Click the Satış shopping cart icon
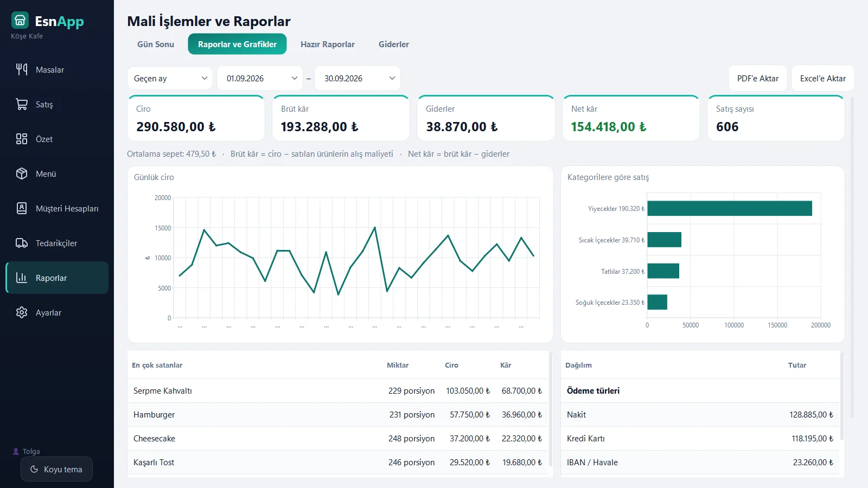 pos(22,104)
